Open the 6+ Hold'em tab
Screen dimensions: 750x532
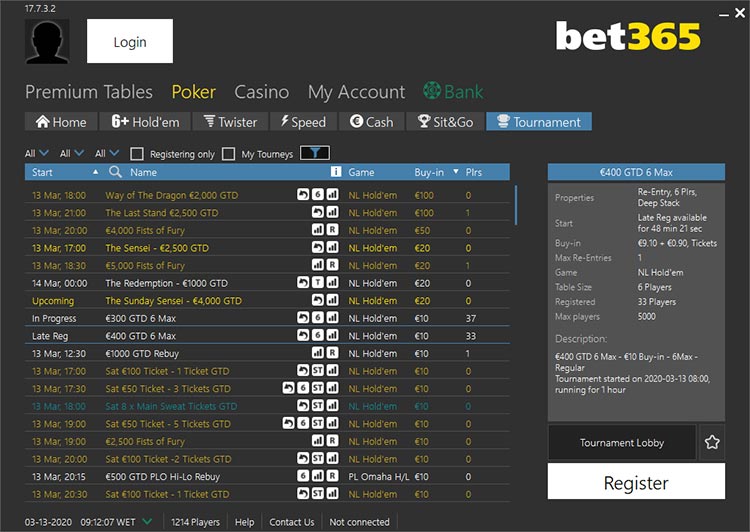tap(145, 122)
